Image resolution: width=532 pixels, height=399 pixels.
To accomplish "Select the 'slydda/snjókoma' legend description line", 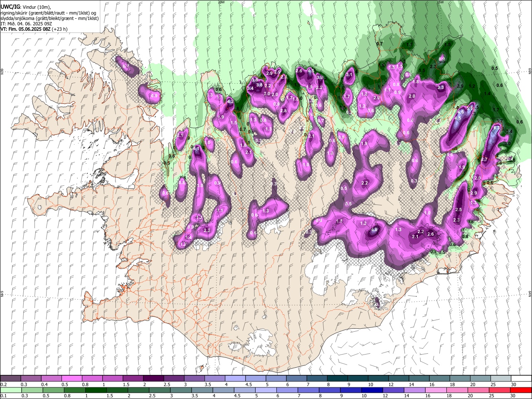I will [x=49, y=18].
